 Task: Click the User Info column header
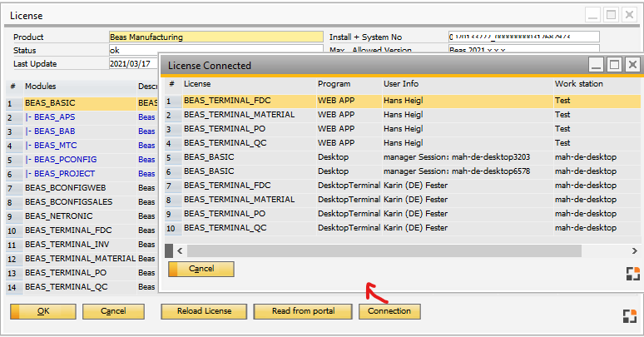coord(401,84)
